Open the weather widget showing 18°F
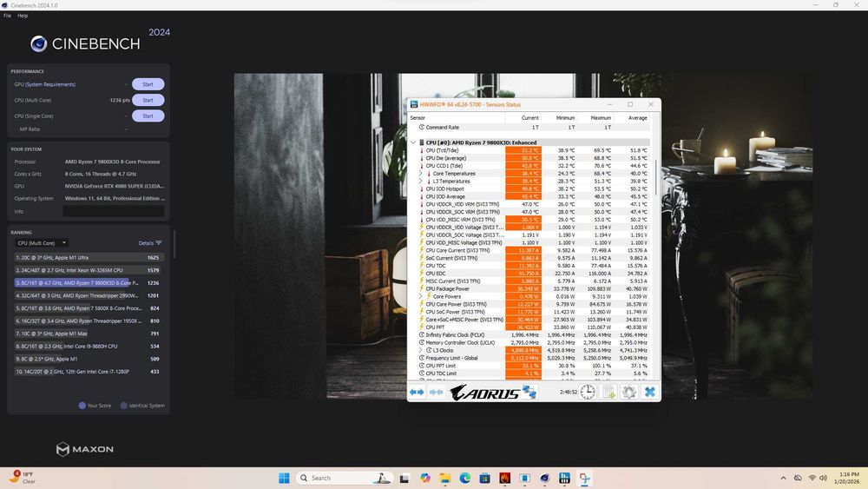 click(x=23, y=478)
